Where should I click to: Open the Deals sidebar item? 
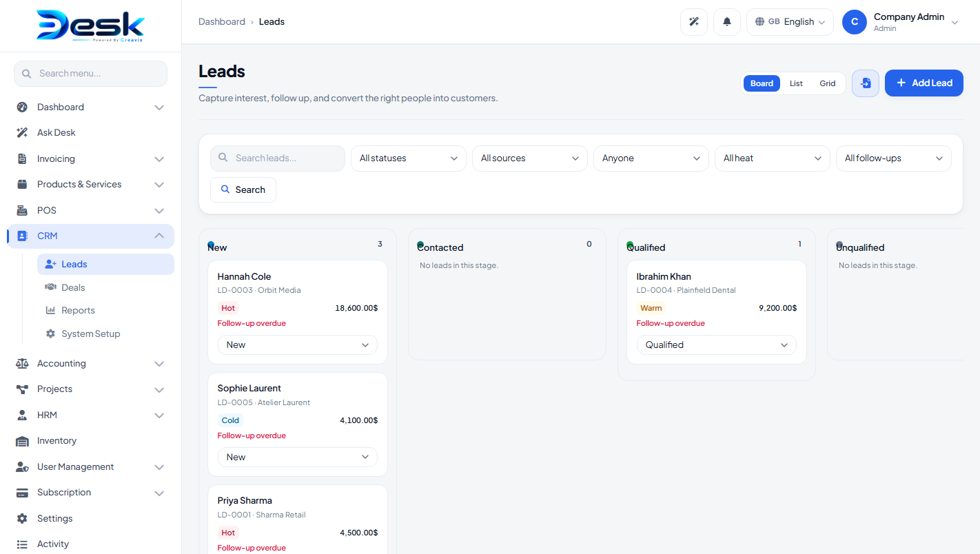[x=105, y=287]
